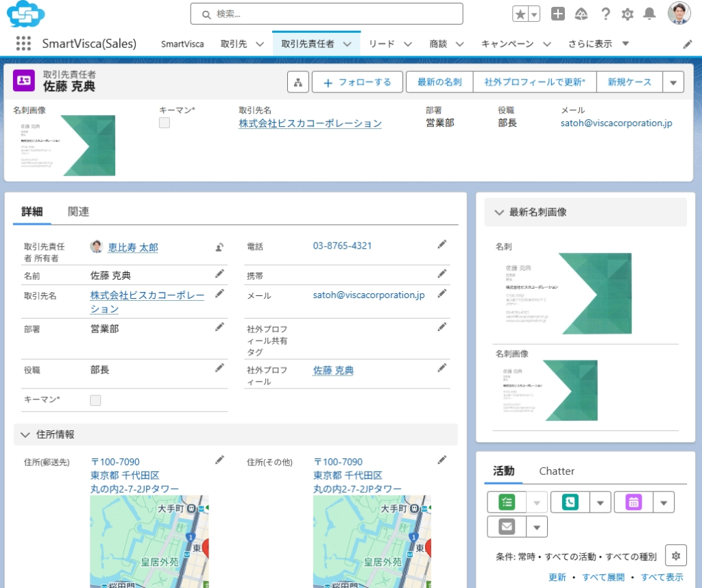Click the help question mark icon

pos(605,14)
